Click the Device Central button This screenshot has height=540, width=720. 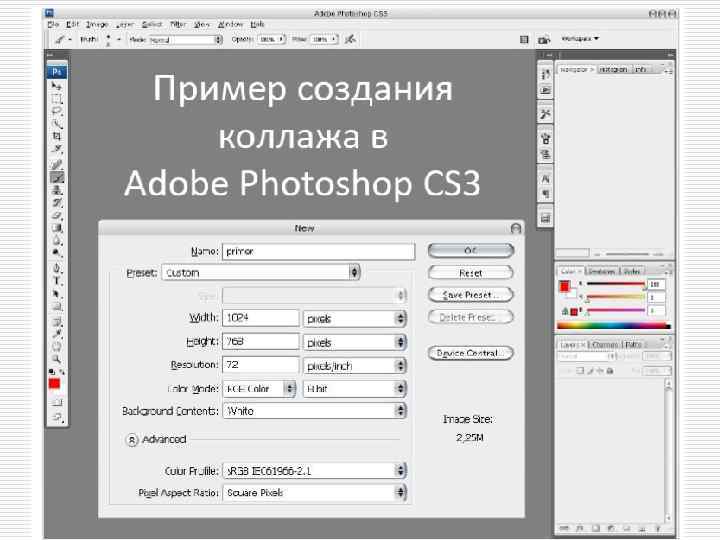coord(470,353)
